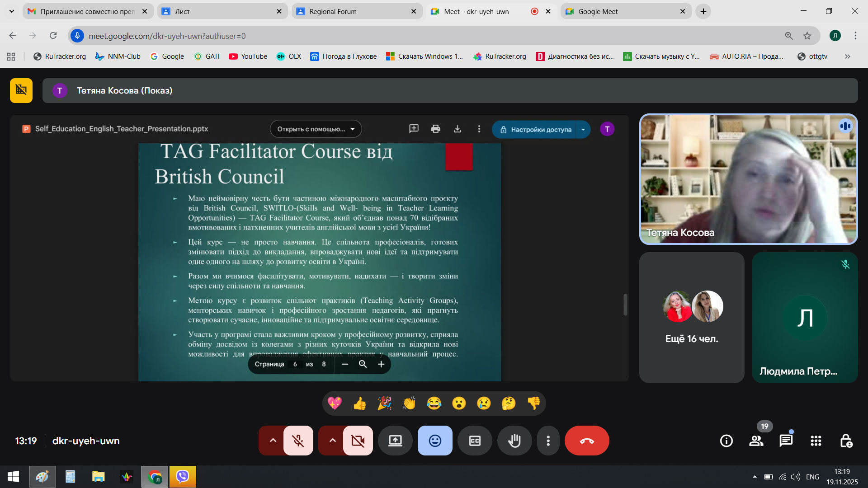The height and width of the screenshot is (488, 868).
Task: Raise hand in the meeting
Action: click(514, 441)
